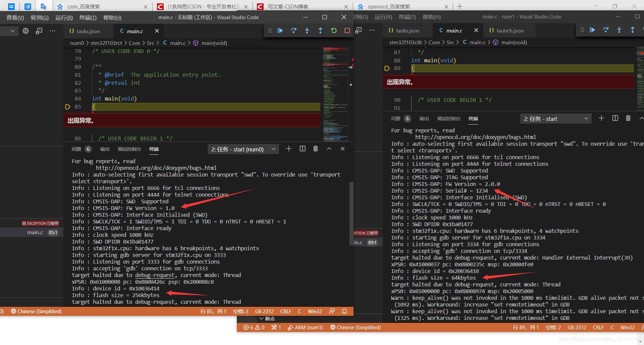Screen dimensions: 644x345
Task: Click the Continue debug icon
Action: click(280, 30)
